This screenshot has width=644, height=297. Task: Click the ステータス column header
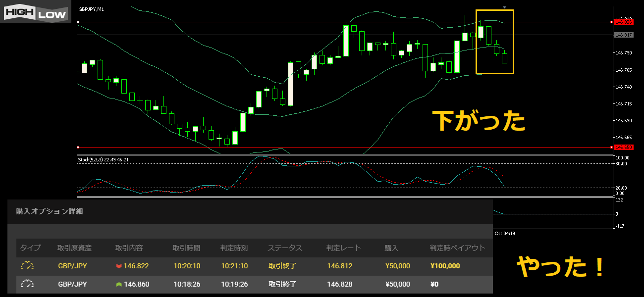point(285,248)
